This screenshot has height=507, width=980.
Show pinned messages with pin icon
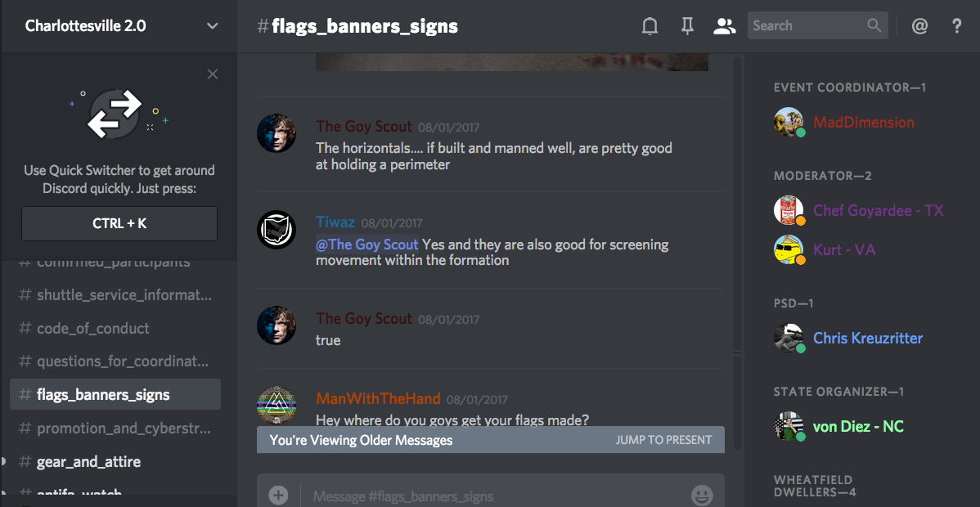click(x=687, y=25)
